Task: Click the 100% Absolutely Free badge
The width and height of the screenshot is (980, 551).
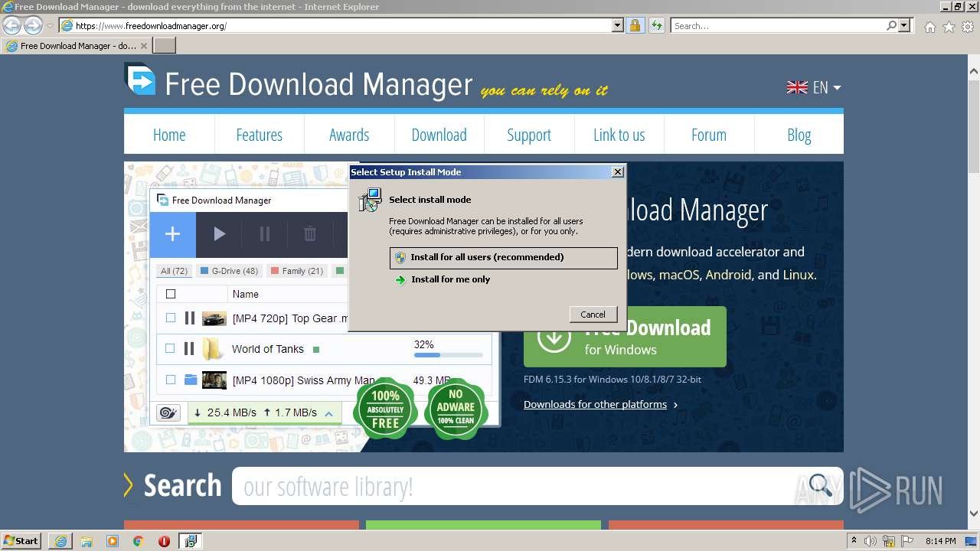Action: (385, 409)
